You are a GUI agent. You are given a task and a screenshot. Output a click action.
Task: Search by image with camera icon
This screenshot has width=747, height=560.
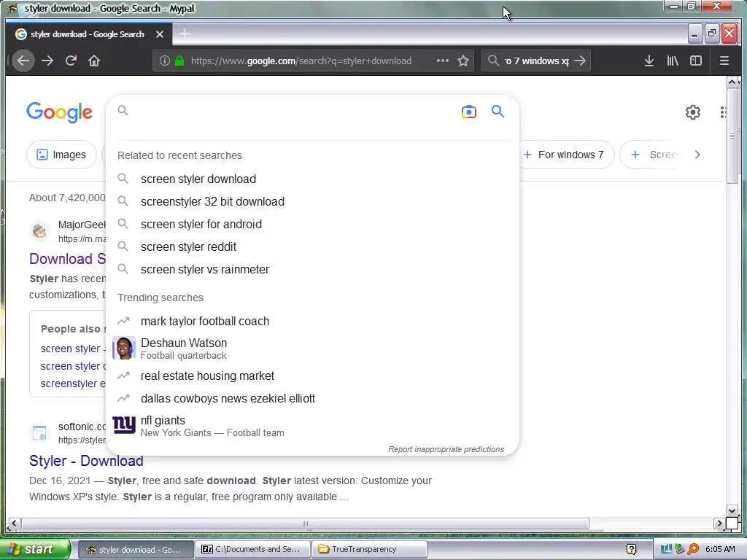click(469, 112)
